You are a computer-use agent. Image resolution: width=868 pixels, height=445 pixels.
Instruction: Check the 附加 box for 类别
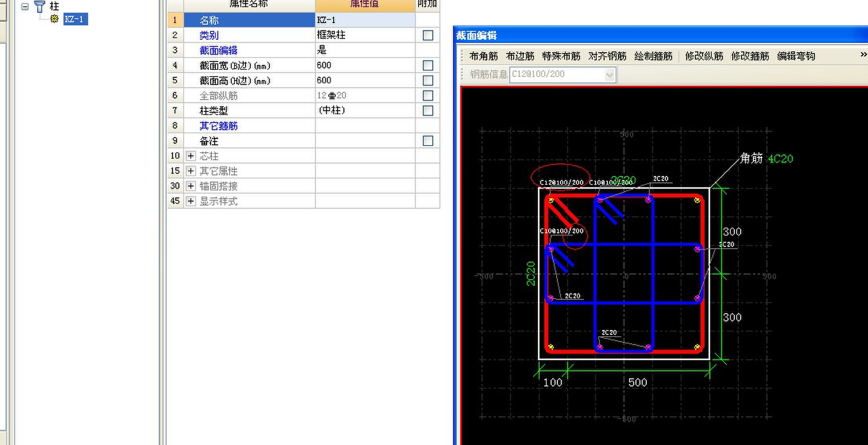(428, 35)
